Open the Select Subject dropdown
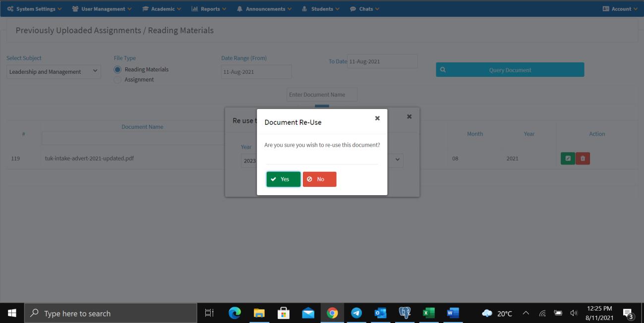644x323 pixels. pos(53,71)
